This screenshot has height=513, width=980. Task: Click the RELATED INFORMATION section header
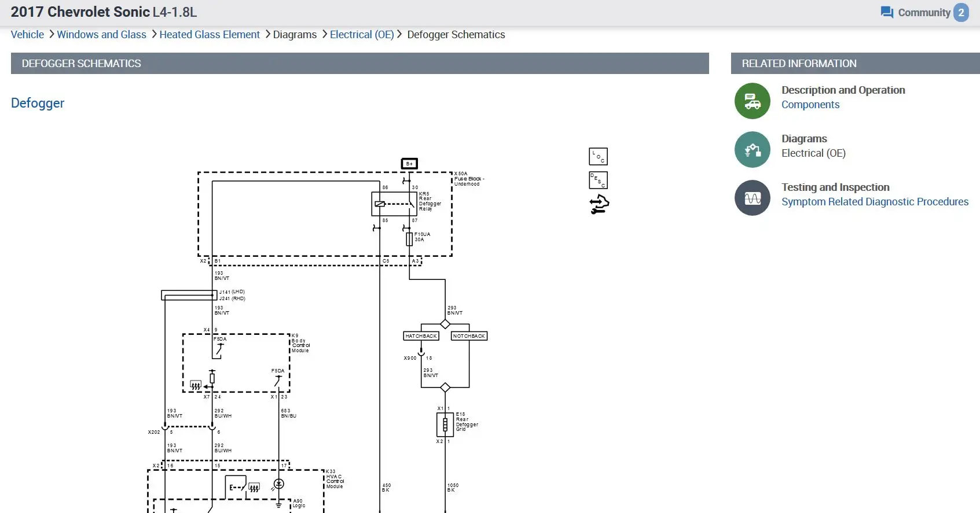[856, 64]
